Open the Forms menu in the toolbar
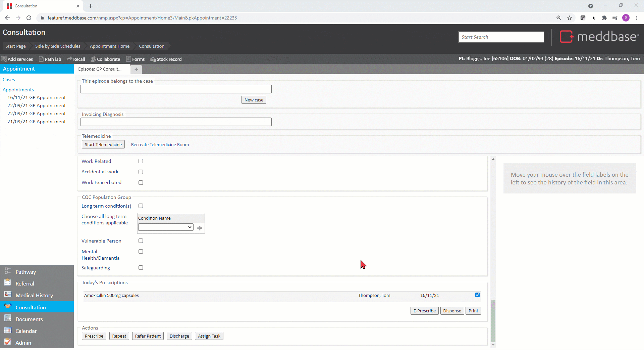 pyautogui.click(x=135, y=59)
